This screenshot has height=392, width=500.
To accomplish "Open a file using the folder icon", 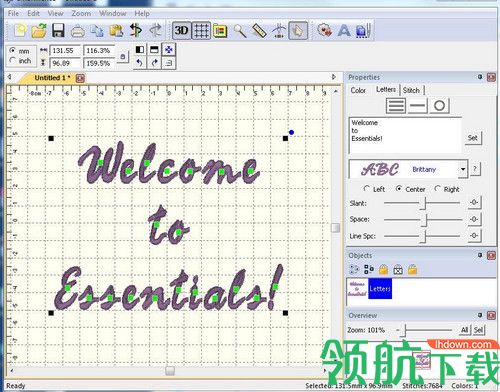I will click(39, 31).
